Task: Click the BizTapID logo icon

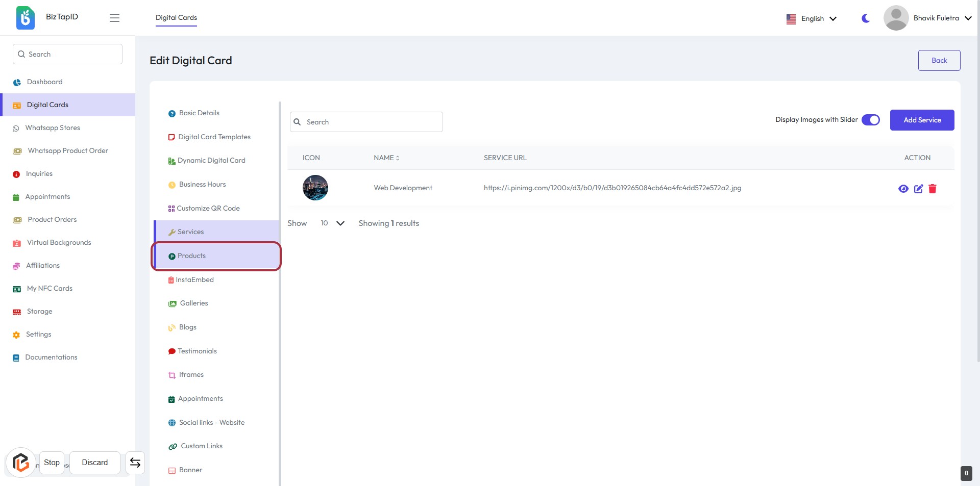Action: pos(25,18)
